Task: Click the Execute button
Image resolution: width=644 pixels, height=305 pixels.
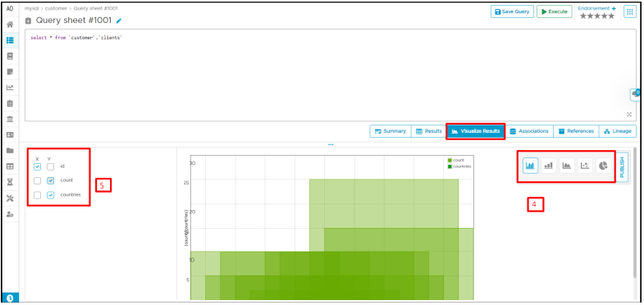Action: [555, 11]
